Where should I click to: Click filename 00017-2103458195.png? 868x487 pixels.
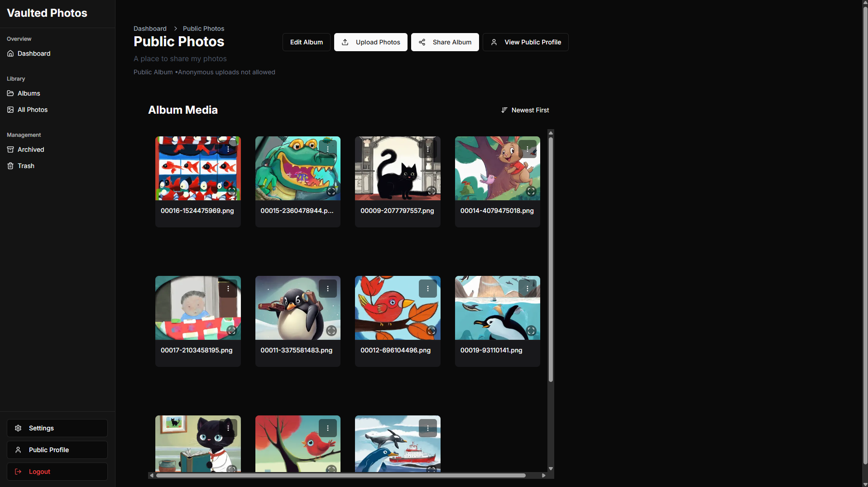pyautogui.click(x=197, y=350)
